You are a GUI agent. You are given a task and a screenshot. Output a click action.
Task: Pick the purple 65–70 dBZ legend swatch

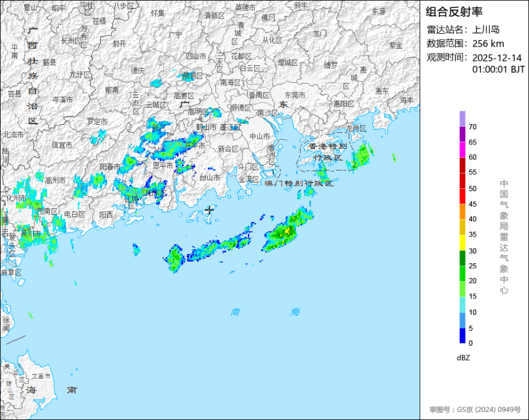pyautogui.click(x=462, y=134)
